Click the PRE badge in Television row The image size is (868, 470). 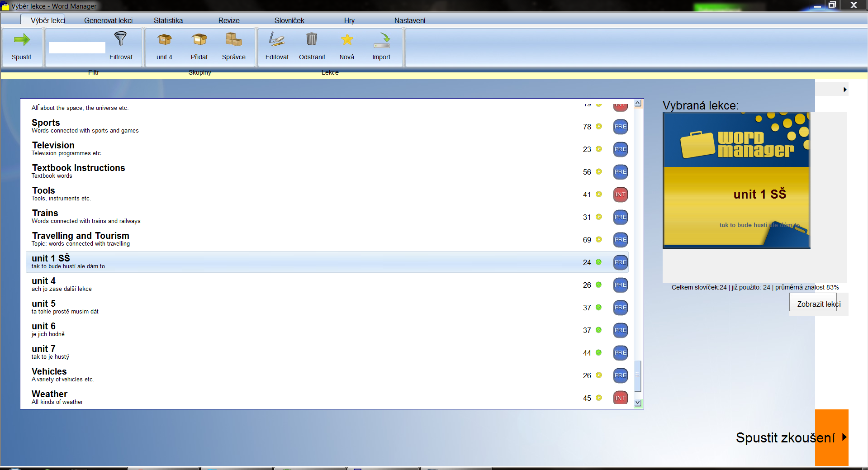(621, 149)
